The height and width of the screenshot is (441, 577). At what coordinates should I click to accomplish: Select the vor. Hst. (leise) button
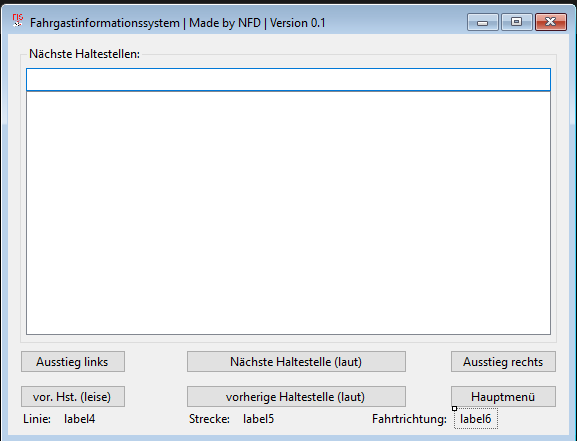73,396
